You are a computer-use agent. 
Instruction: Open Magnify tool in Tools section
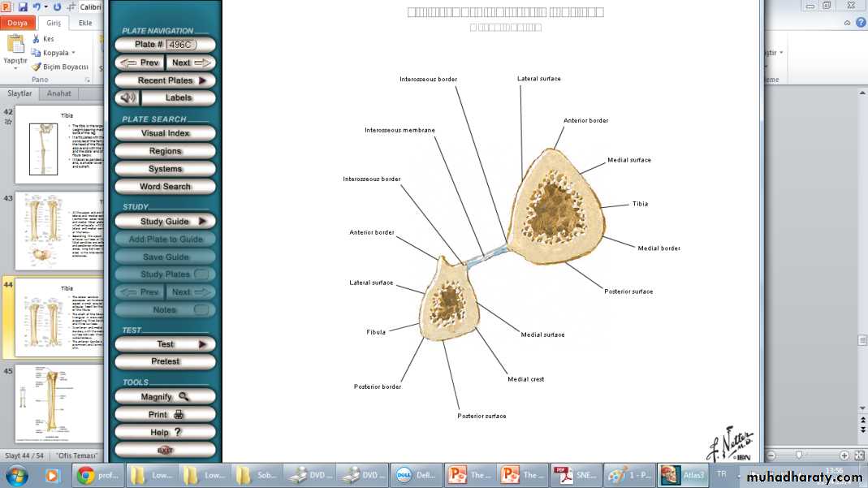tap(165, 397)
